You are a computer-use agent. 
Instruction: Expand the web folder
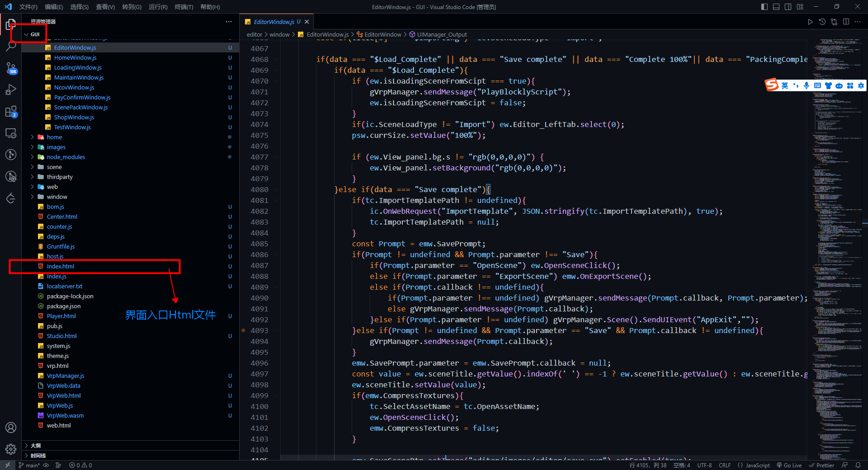click(x=32, y=187)
